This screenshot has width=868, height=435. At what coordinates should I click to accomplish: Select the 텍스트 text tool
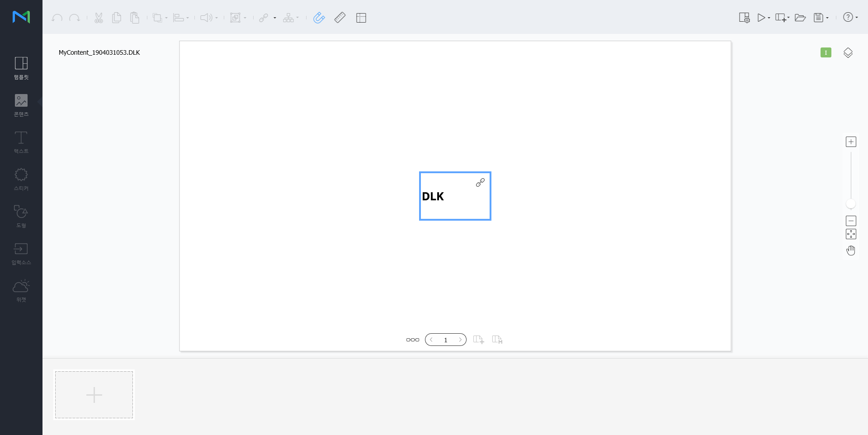pyautogui.click(x=21, y=142)
